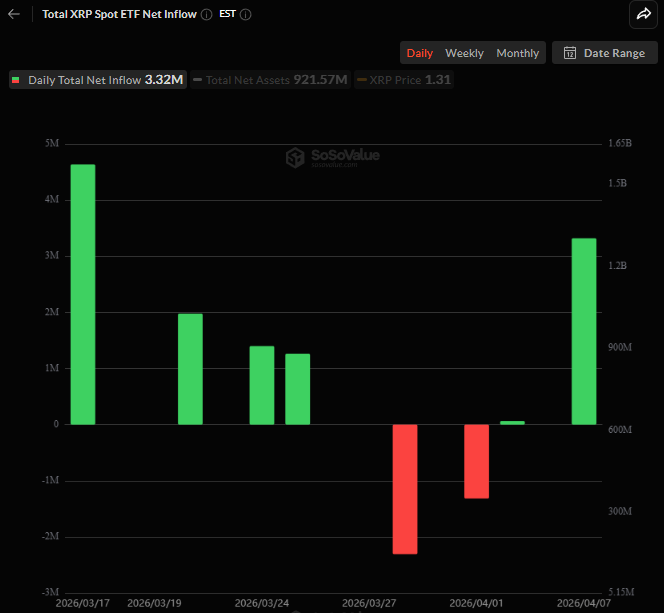Click the 5.15M right axis label
664x613 pixels.
621,592
